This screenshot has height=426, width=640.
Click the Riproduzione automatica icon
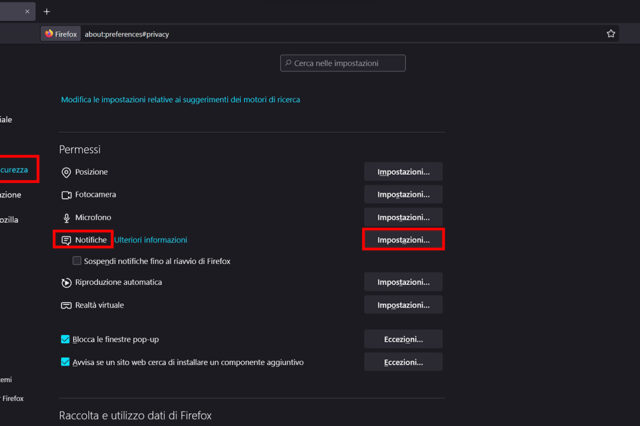[x=66, y=282]
